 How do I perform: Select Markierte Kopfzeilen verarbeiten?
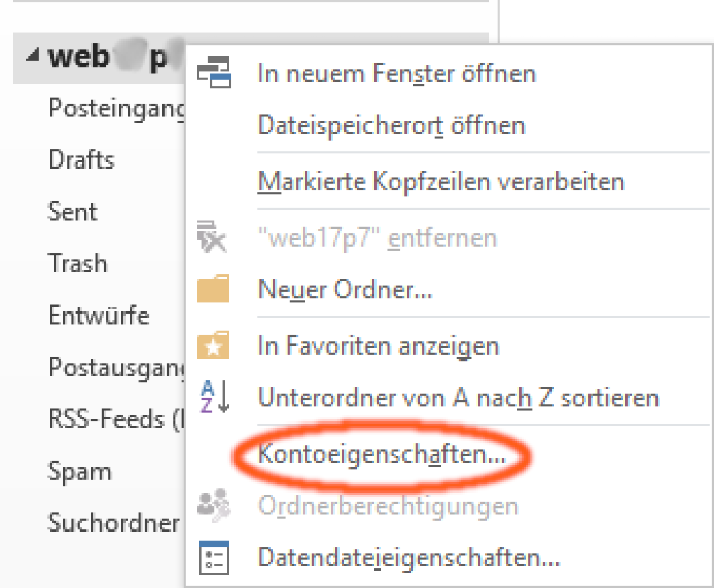pyautogui.click(x=441, y=182)
